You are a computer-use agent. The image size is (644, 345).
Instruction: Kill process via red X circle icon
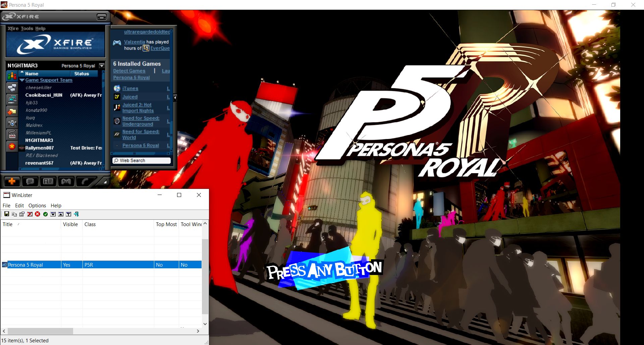[x=37, y=214]
